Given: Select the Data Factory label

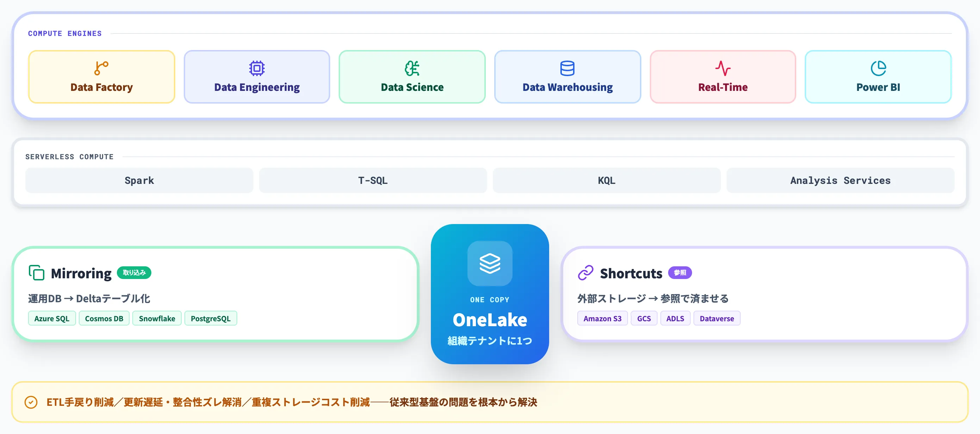Looking at the screenshot, I should click(102, 87).
